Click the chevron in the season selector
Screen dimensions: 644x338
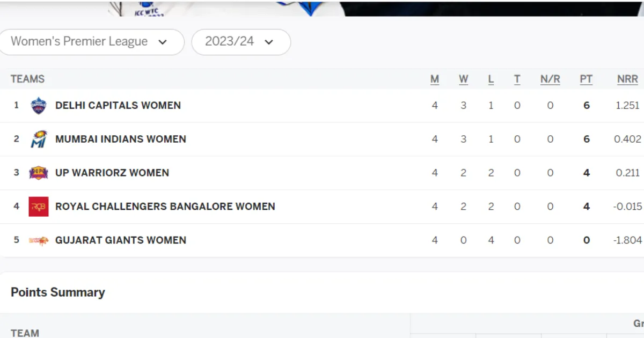[x=269, y=42]
